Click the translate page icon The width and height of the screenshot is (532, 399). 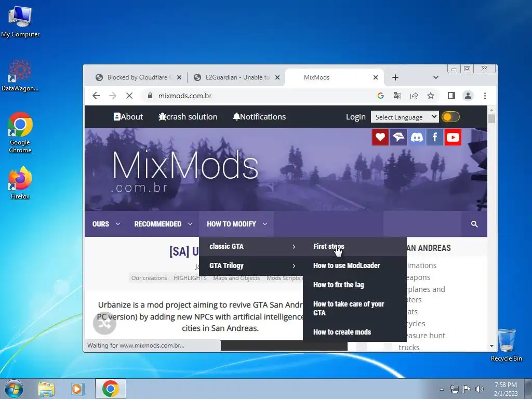397,96
